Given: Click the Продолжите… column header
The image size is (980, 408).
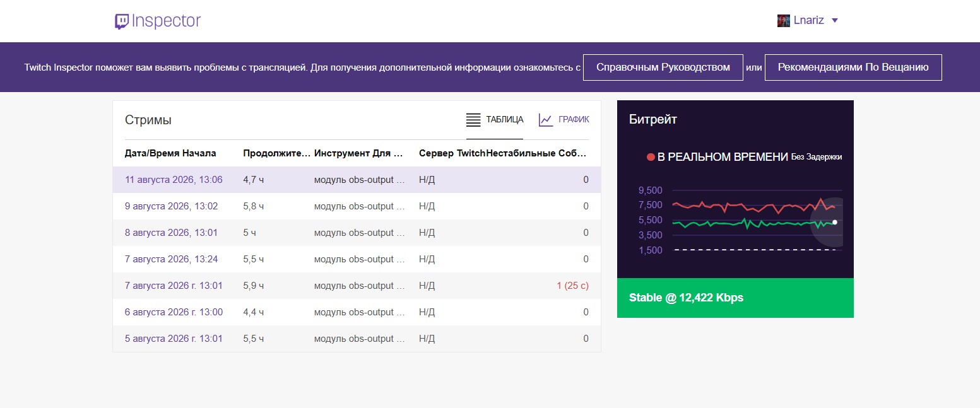Looking at the screenshot, I should [277, 153].
